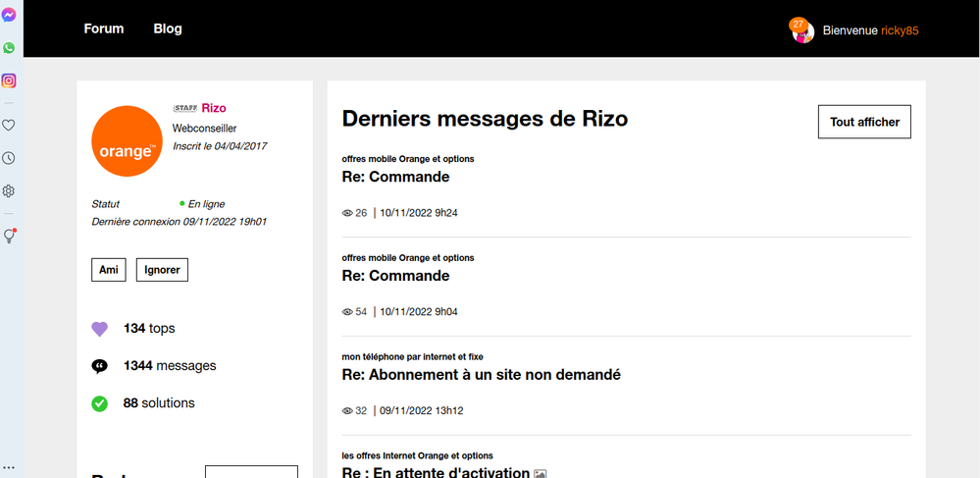The height and width of the screenshot is (478, 980).
Task: Click the lightbulb suggestions icon
Action: click(10, 236)
